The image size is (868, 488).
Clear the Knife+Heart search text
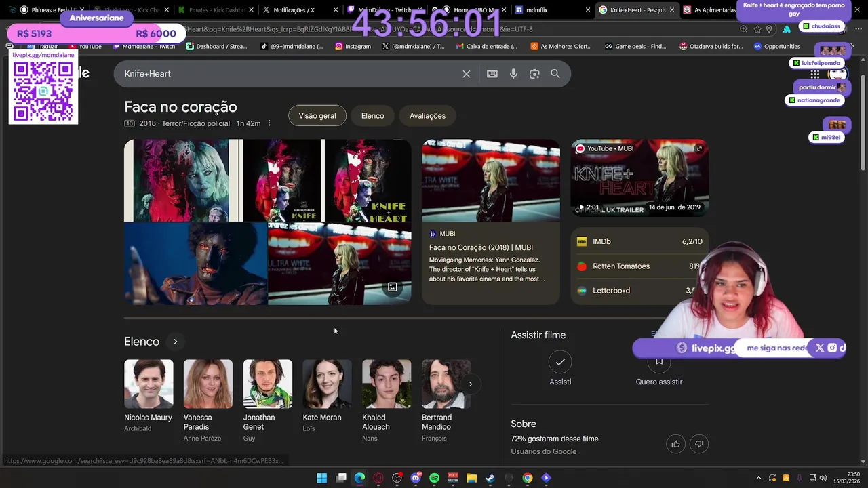[x=467, y=74]
